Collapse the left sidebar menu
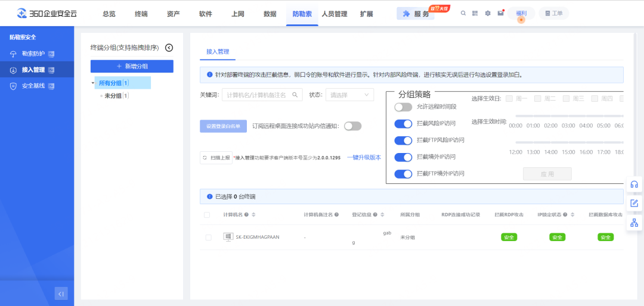The image size is (644, 306). coord(61,293)
